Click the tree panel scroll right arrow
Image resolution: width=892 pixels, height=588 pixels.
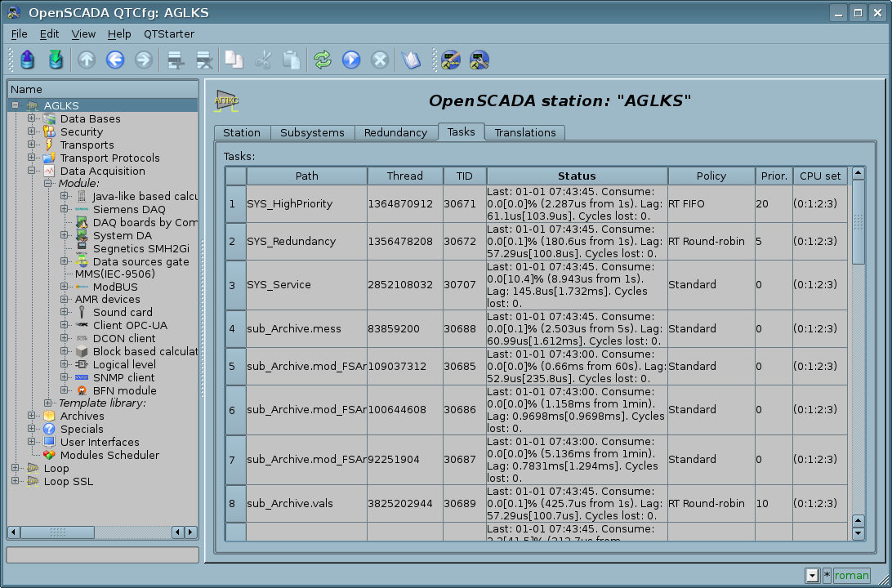click(191, 532)
